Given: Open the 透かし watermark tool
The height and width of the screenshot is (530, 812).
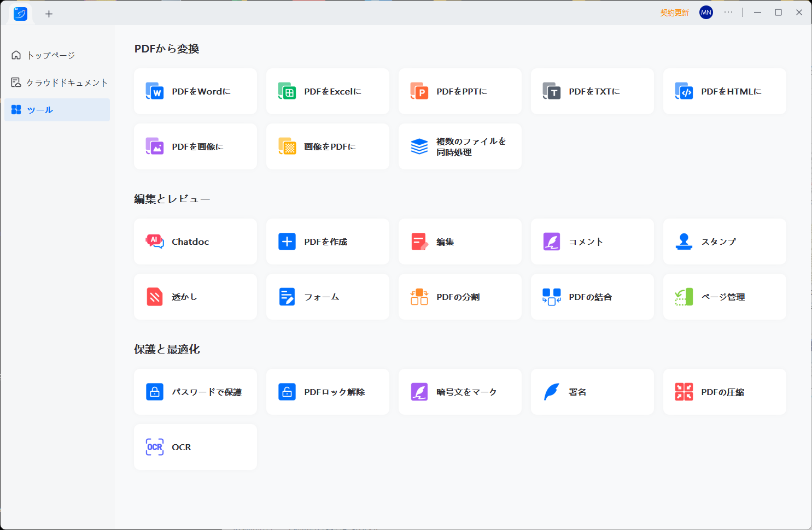Looking at the screenshot, I should (x=195, y=296).
